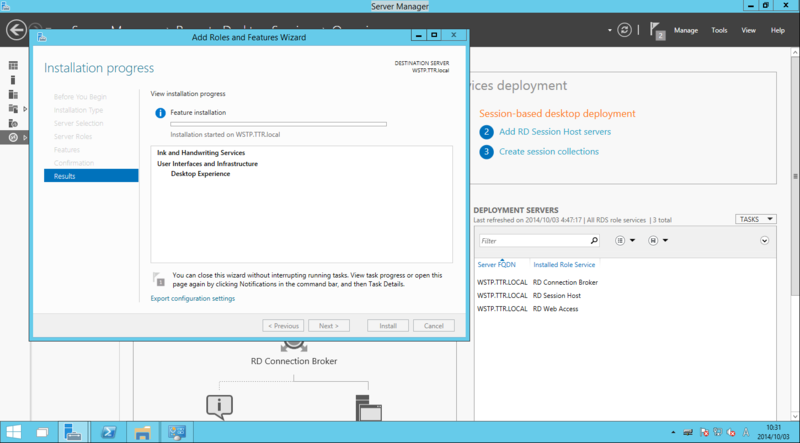Open the Manage menu

tap(686, 30)
